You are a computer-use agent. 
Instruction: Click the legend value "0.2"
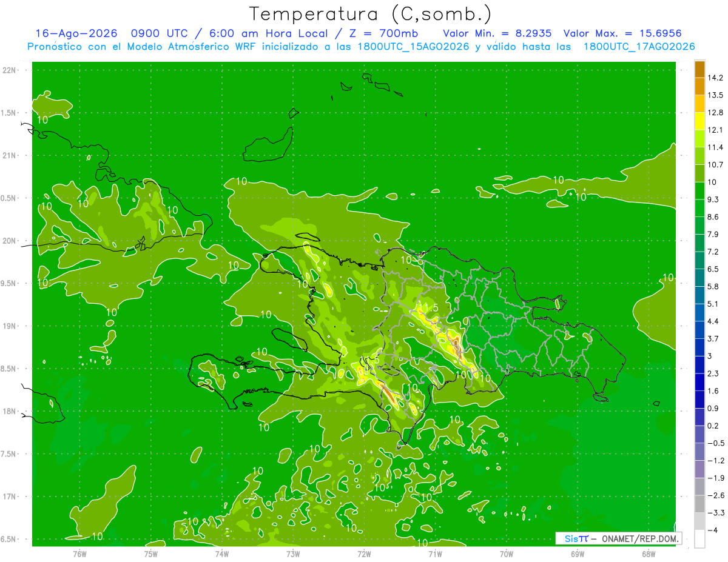(714, 426)
